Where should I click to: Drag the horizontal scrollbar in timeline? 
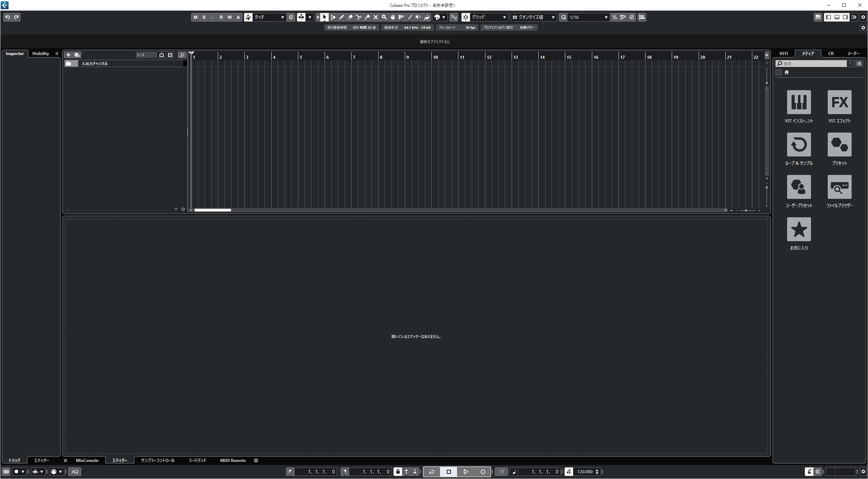pos(212,209)
